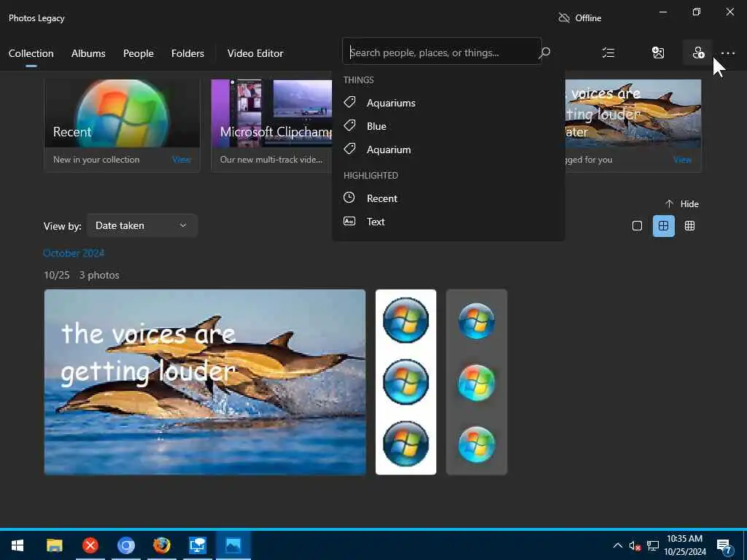747x560 pixels.
Task: Switch to the small grid view layout
Action: [689, 226]
